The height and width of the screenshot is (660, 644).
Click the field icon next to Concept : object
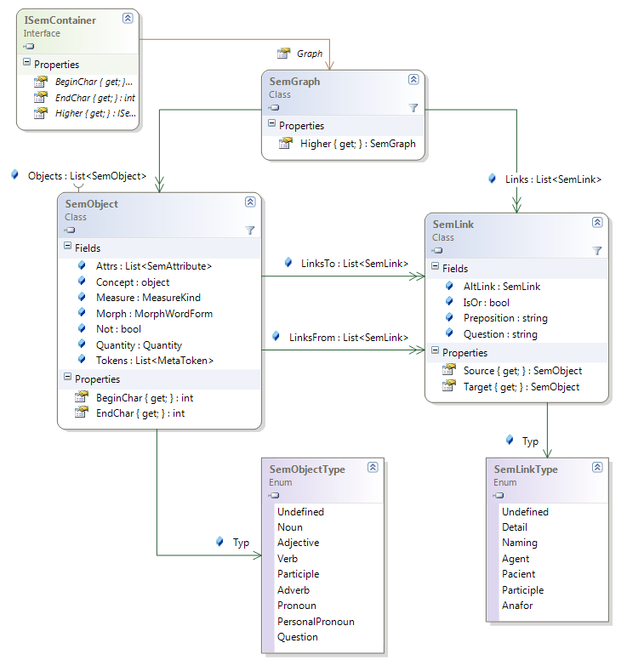point(82,282)
